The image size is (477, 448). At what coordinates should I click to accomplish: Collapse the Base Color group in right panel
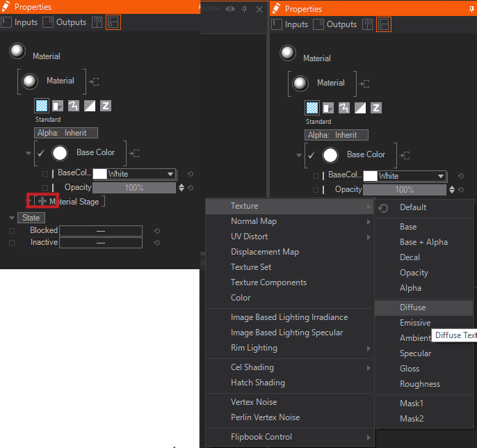click(x=299, y=155)
